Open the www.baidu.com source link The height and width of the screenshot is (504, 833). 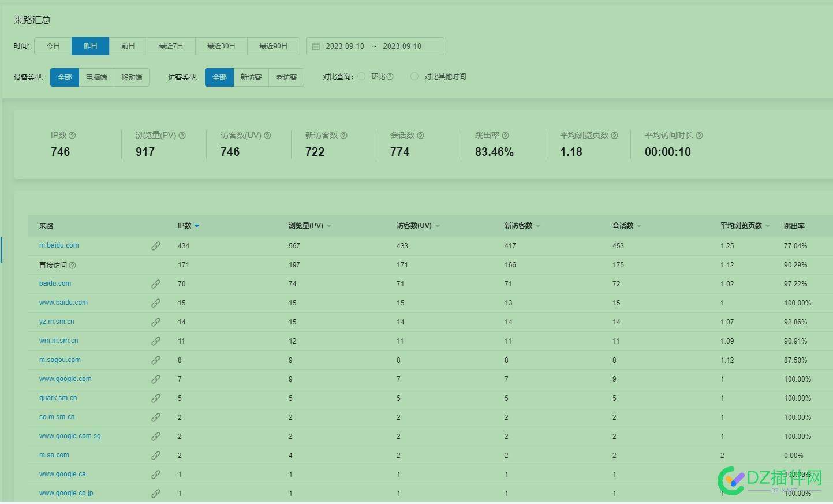63,303
